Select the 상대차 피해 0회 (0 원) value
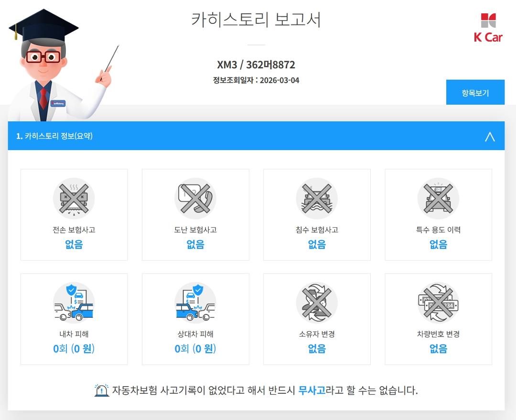This screenshot has width=516, height=420. click(195, 349)
